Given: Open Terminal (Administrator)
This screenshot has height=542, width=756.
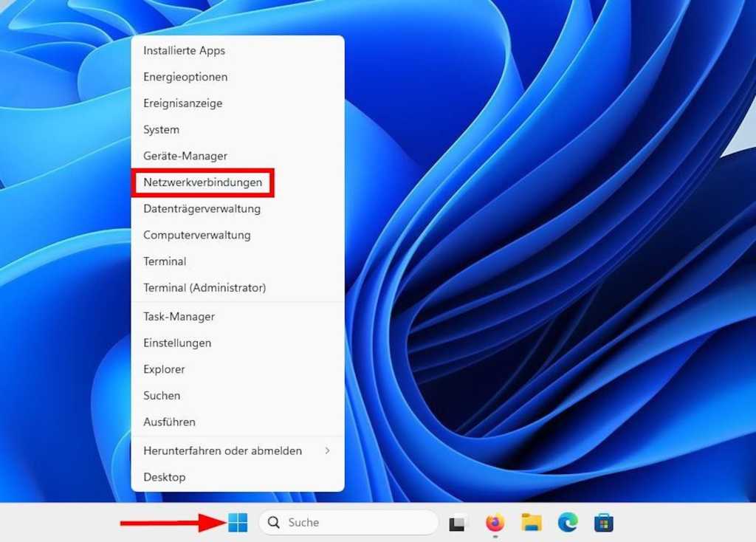Looking at the screenshot, I should click(x=205, y=288).
